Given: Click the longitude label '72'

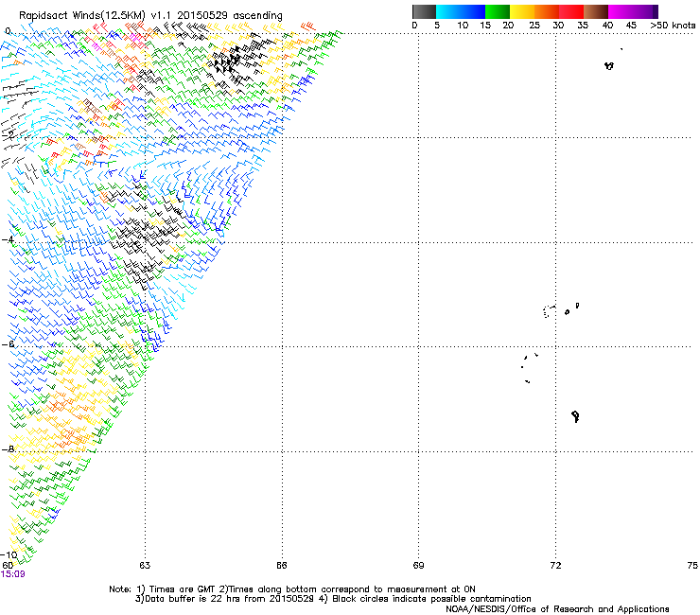Looking at the screenshot, I should click(555, 566).
